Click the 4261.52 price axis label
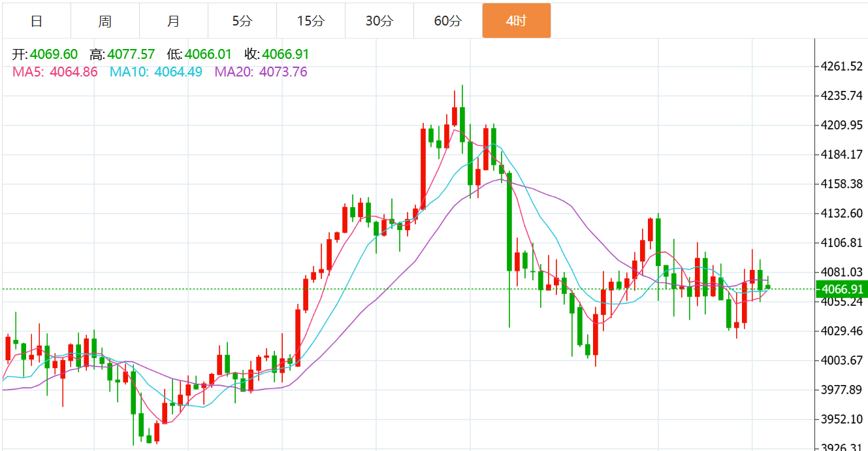Image resolution: width=868 pixels, height=451 pixels. [842, 67]
